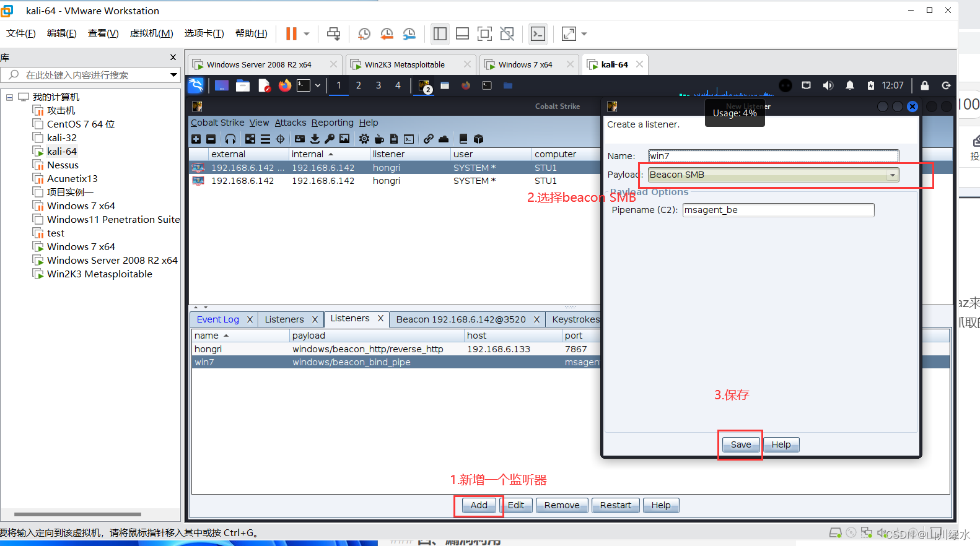The width and height of the screenshot is (980, 546).
Task: Open keystrokes view key icon
Action: (330, 139)
